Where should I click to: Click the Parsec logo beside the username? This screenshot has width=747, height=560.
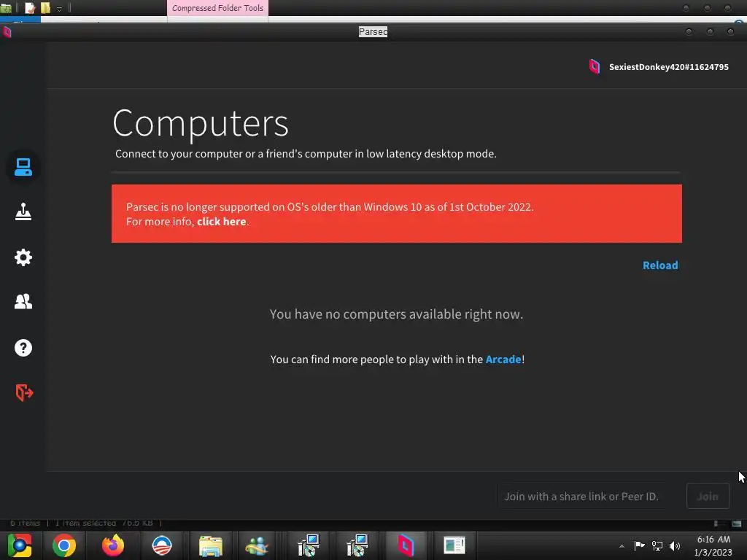(594, 66)
